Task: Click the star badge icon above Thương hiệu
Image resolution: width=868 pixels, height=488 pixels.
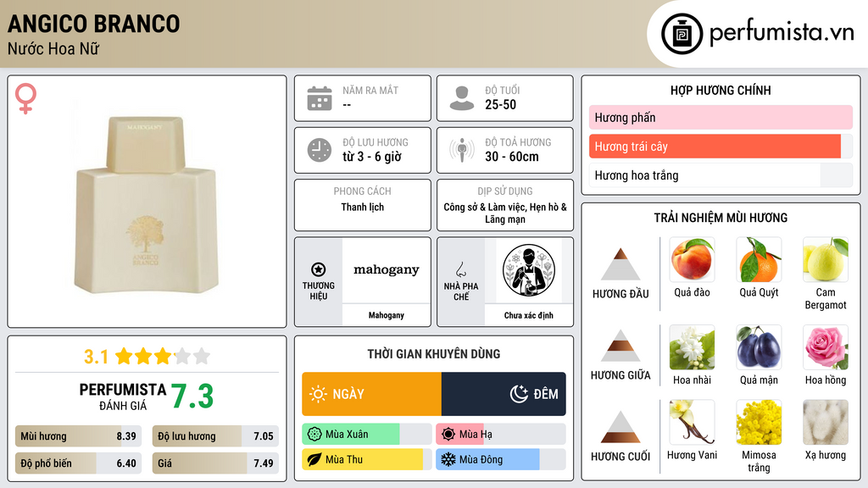Action: click(319, 269)
